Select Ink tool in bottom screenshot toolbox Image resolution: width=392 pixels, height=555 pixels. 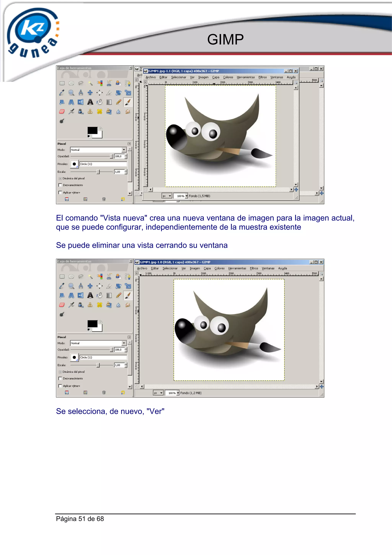click(x=81, y=305)
